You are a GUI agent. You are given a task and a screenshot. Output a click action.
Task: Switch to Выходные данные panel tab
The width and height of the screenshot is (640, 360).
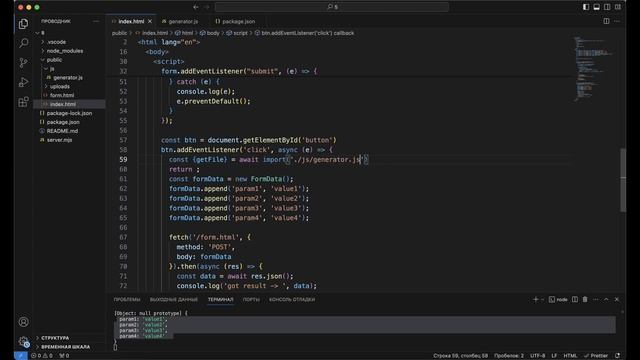tap(173, 300)
